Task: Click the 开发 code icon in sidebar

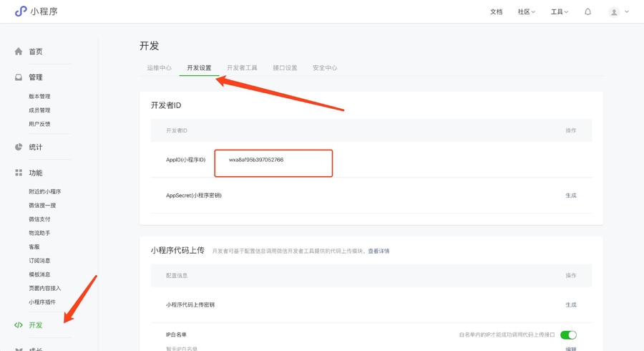Action: (x=19, y=325)
